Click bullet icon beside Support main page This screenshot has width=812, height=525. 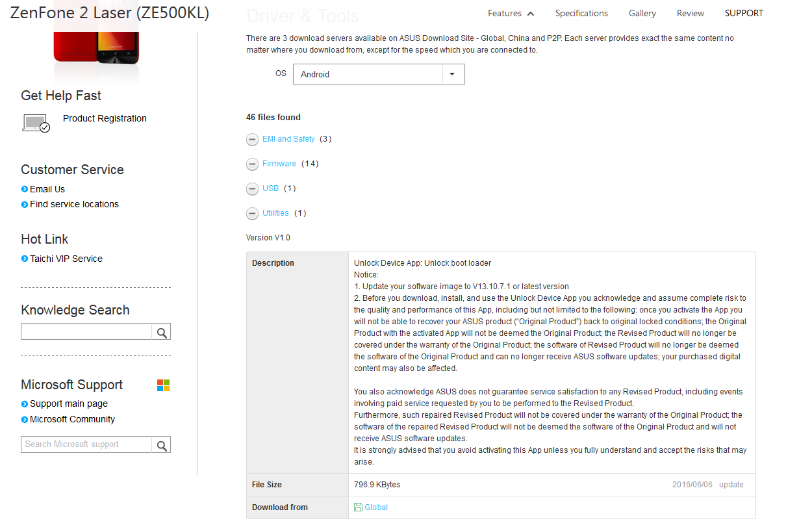[25, 403]
